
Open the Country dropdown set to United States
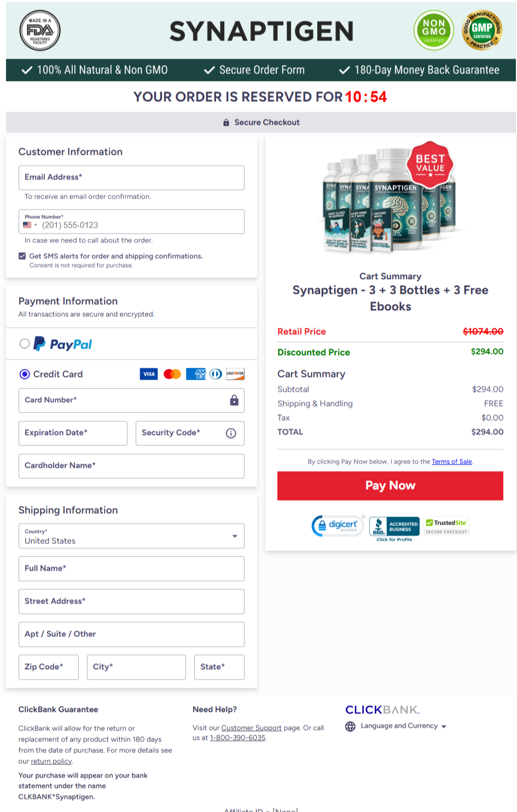click(131, 536)
